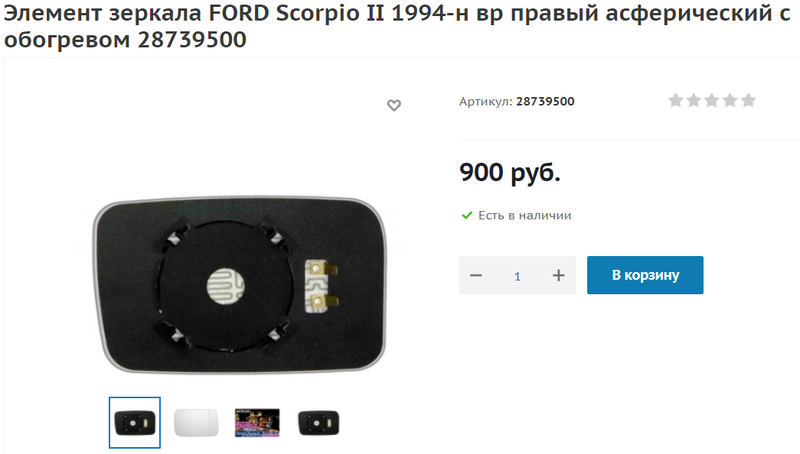This screenshot has width=800, height=454.
Task: Click the 900 руб. price
Action: (x=510, y=172)
